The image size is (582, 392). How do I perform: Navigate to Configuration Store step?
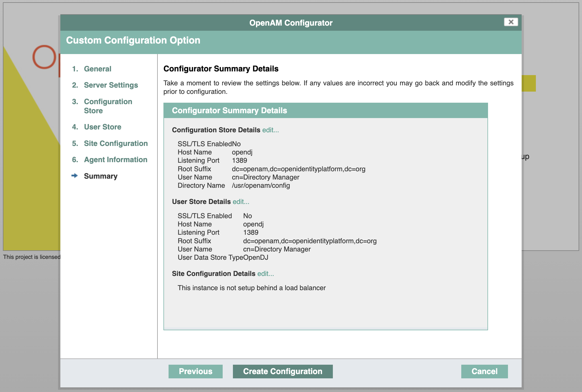(x=108, y=106)
